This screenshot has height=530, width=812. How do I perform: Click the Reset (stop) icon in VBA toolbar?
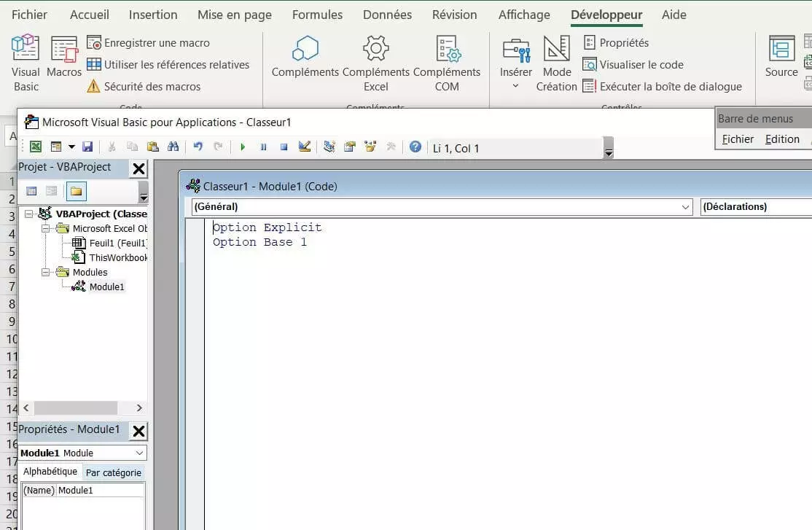click(283, 147)
